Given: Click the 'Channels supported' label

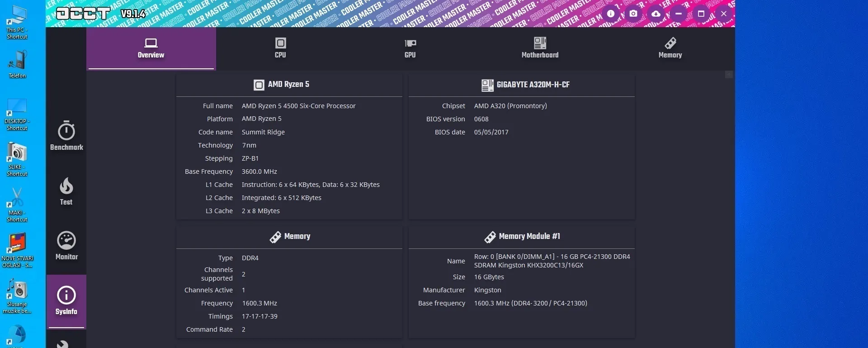Looking at the screenshot, I should coord(217,274).
